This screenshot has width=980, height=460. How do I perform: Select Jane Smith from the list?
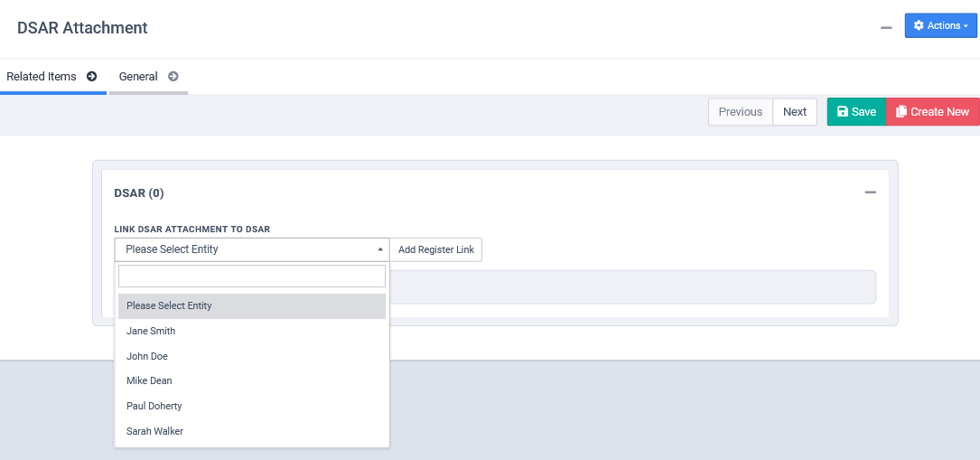(x=252, y=332)
